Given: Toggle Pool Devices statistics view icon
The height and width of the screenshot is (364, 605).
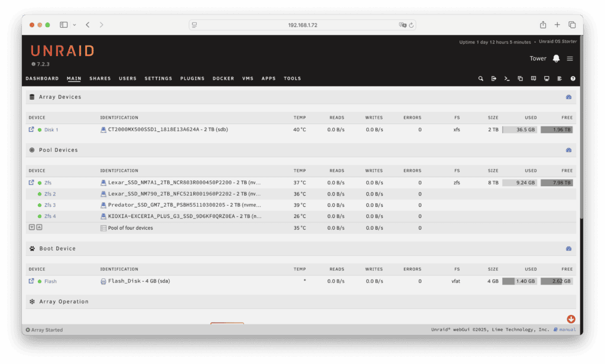Looking at the screenshot, I should [568, 150].
